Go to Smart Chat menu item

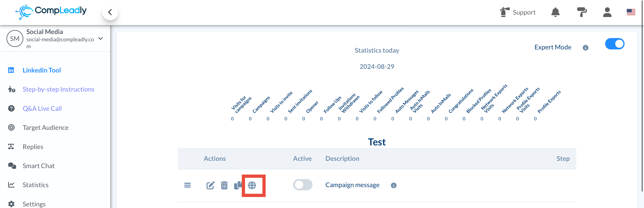38,166
